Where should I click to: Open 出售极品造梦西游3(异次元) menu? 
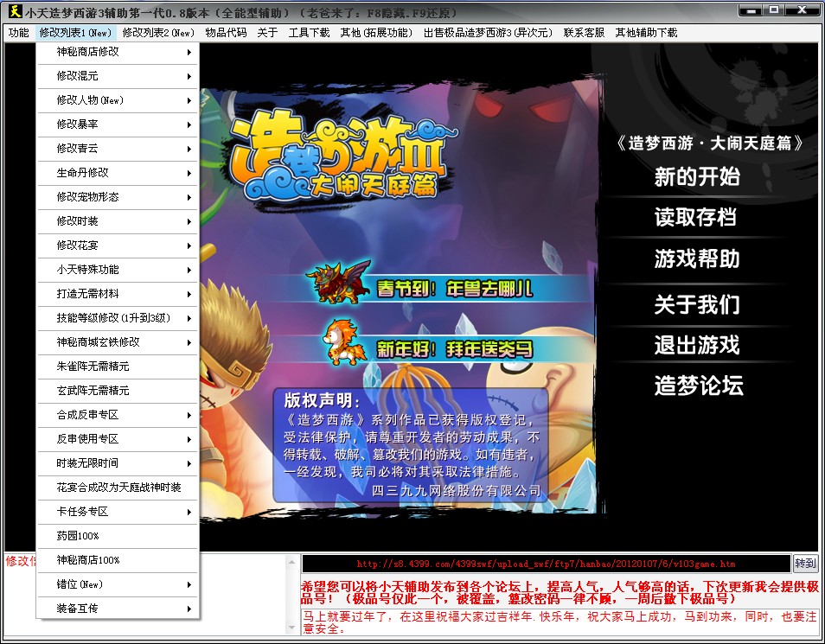coord(489,33)
